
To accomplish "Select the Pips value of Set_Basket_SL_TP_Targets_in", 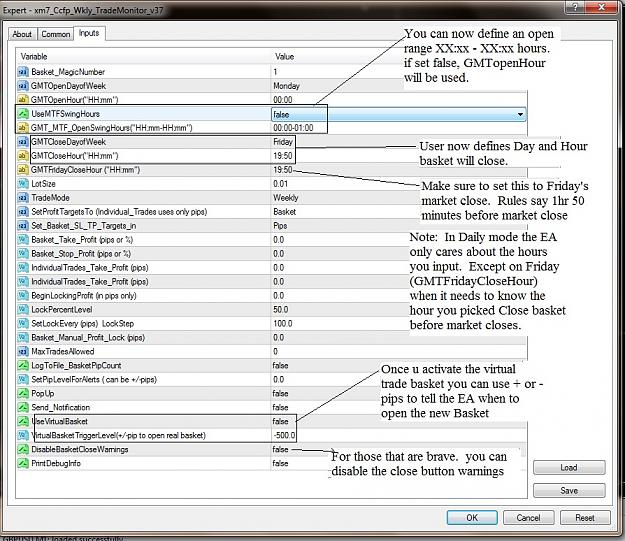I will 280,226.
